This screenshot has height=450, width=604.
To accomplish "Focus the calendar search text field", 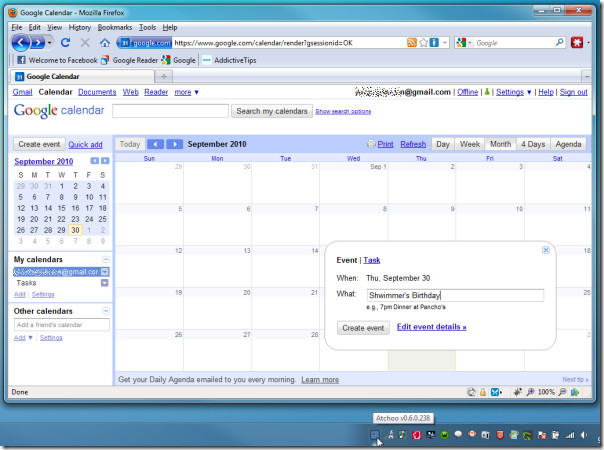I will click(x=170, y=111).
